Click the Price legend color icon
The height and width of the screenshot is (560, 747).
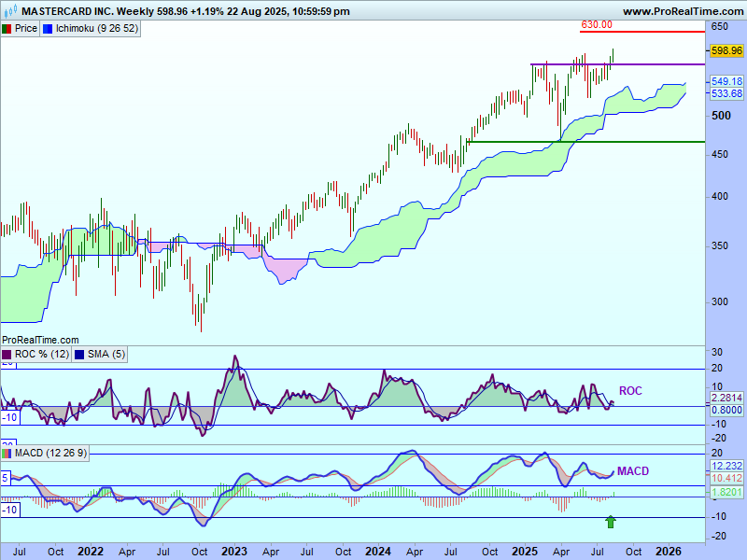point(7,29)
